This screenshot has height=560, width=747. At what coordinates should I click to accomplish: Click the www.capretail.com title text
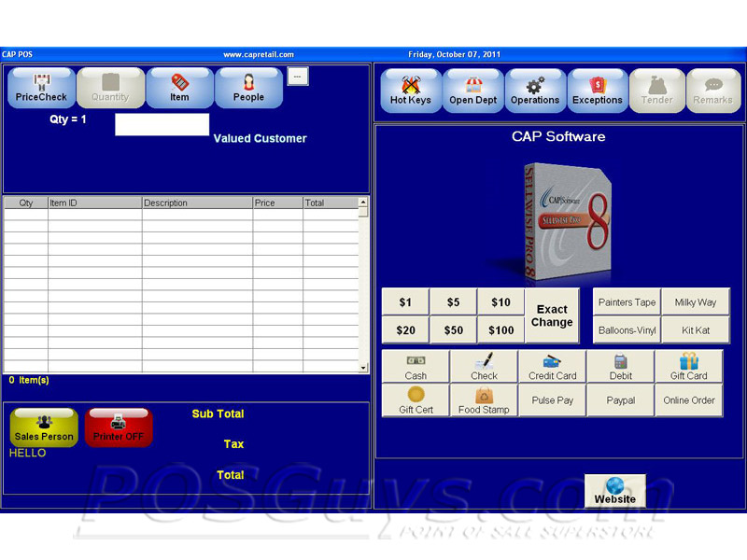259,54
